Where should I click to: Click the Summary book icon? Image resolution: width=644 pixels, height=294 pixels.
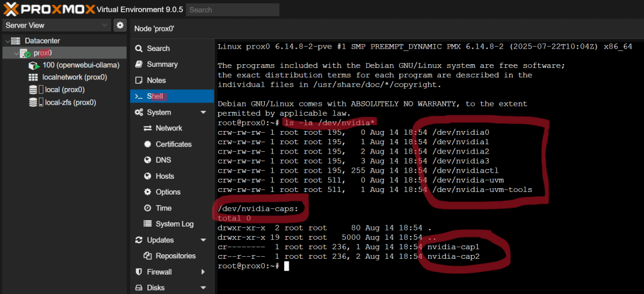coord(139,64)
